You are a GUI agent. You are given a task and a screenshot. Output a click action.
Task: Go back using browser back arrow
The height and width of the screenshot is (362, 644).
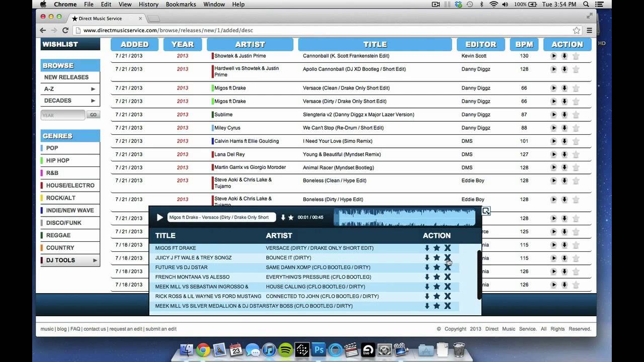pos(43,30)
